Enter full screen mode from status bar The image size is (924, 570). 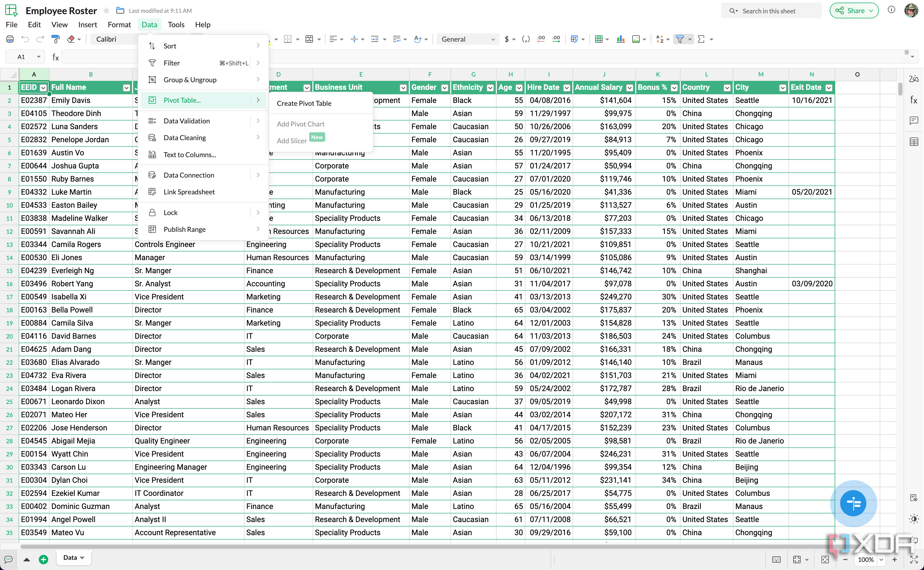tap(914, 560)
